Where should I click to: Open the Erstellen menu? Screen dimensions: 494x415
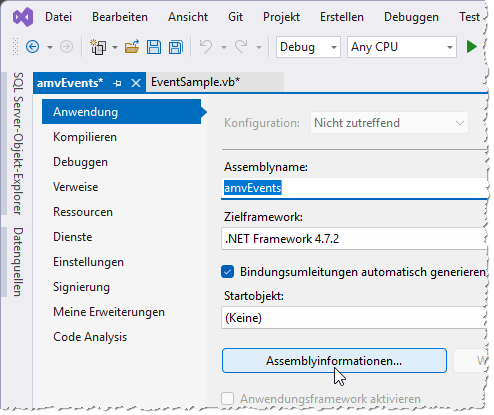(342, 17)
